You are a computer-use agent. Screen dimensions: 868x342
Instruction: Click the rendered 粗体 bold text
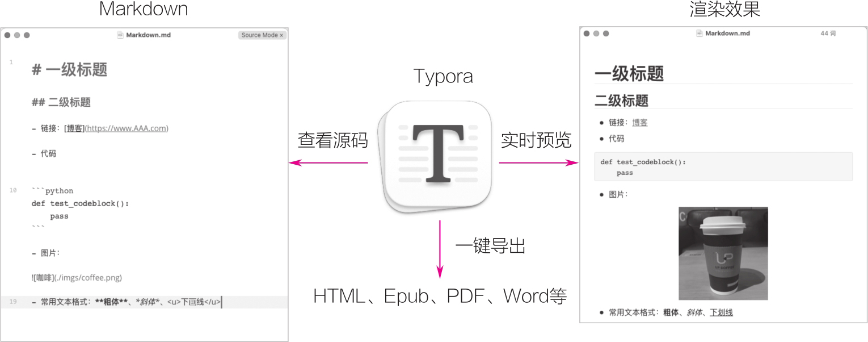point(671,312)
